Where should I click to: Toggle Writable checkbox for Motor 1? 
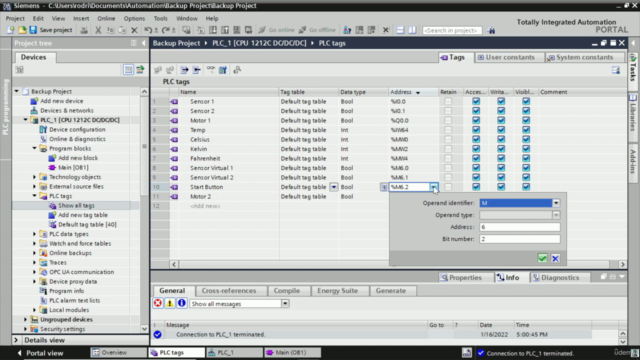(x=501, y=120)
